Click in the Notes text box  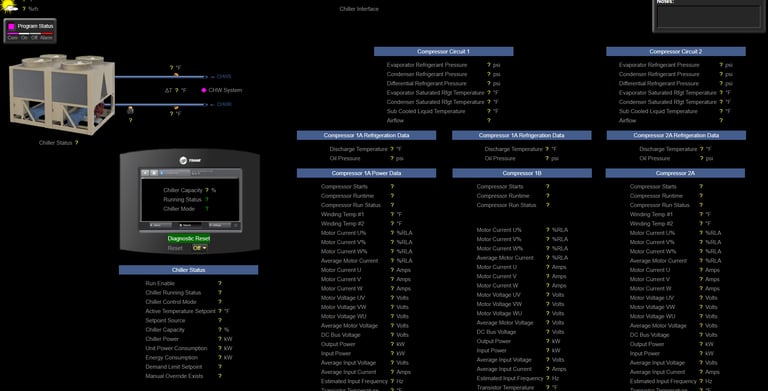[x=708, y=17]
